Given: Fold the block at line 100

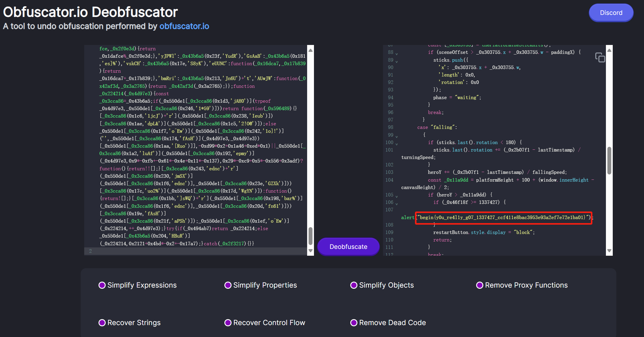Looking at the screenshot, I should coord(397,144).
